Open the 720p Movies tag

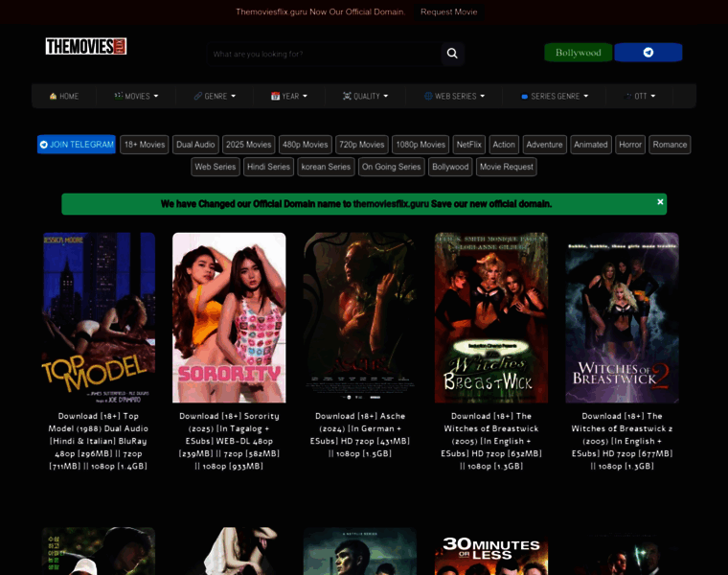(x=362, y=145)
